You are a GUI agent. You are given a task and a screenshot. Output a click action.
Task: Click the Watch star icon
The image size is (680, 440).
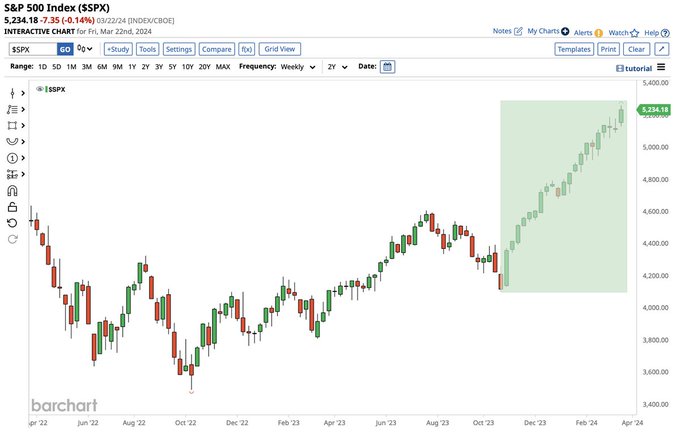pyautogui.click(x=636, y=32)
